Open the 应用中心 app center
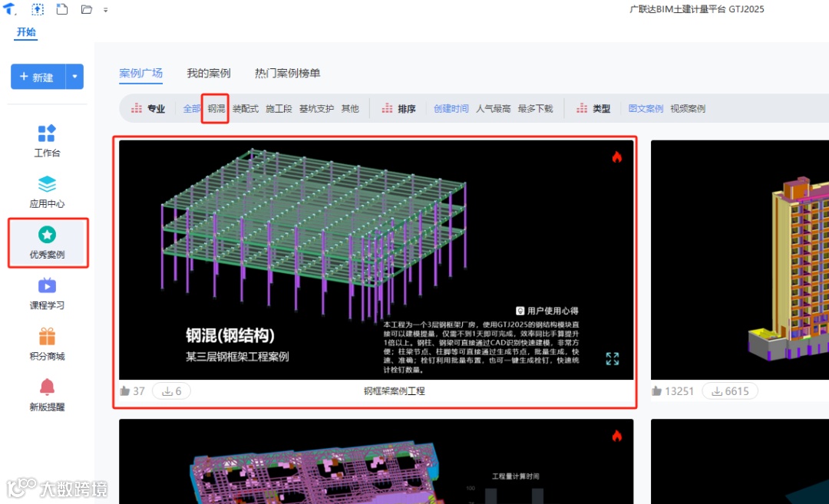Image resolution: width=829 pixels, height=504 pixels. point(47,191)
